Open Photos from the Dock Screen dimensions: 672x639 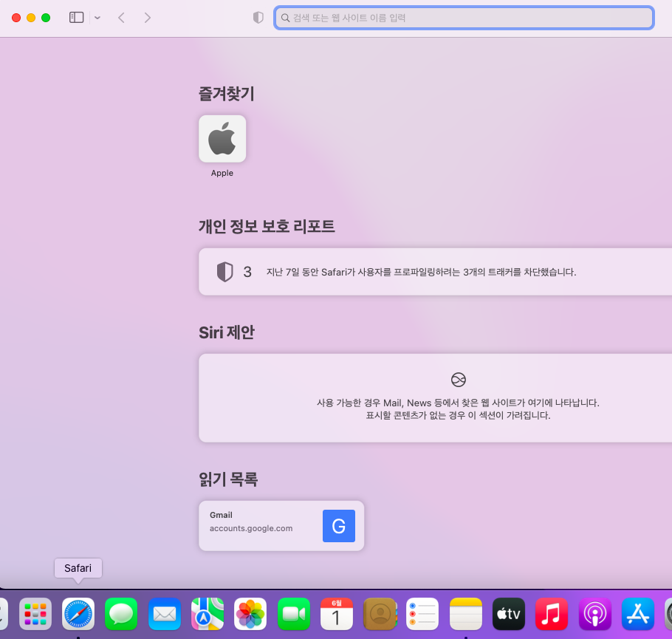(250, 614)
